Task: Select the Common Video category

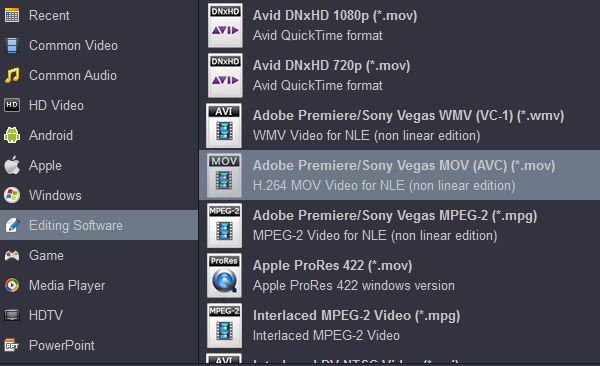Action: click(99, 46)
